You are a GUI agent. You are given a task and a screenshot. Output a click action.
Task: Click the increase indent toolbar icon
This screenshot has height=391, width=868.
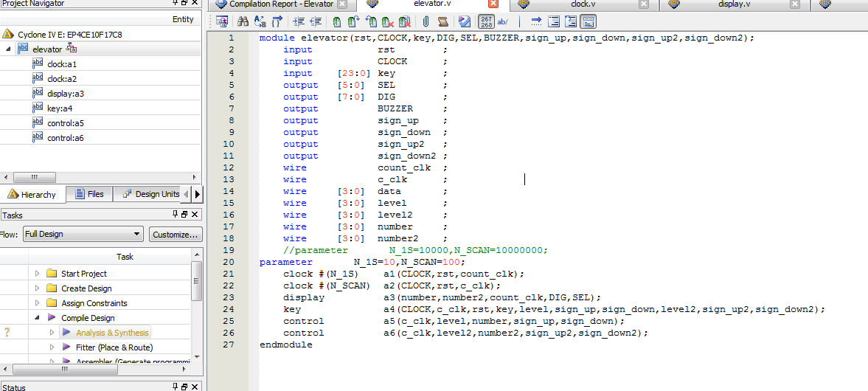click(299, 22)
